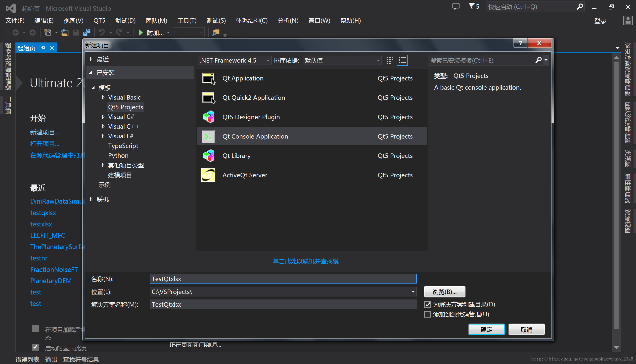Open the QT5 menu

point(99,21)
